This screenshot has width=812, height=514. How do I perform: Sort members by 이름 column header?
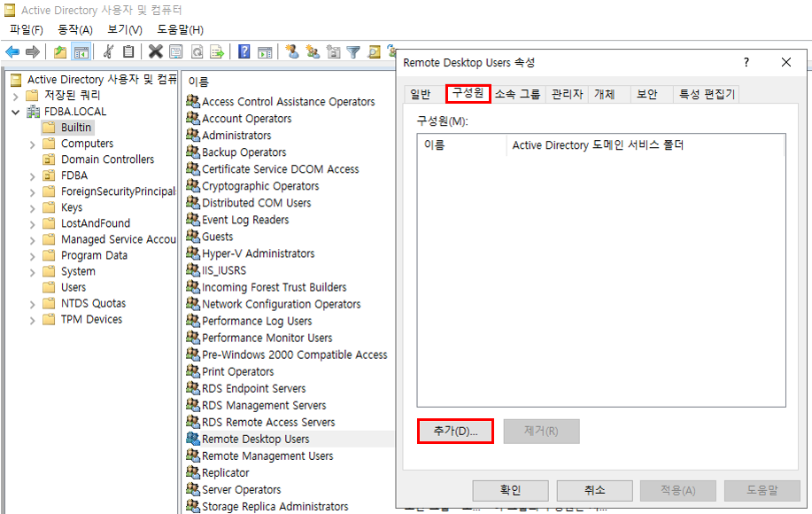[x=462, y=145]
